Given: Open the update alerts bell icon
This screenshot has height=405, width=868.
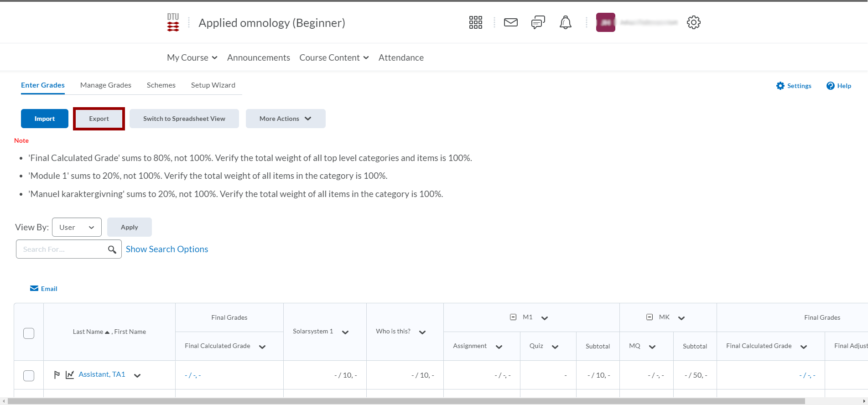Looking at the screenshot, I should tap(565, 22).
